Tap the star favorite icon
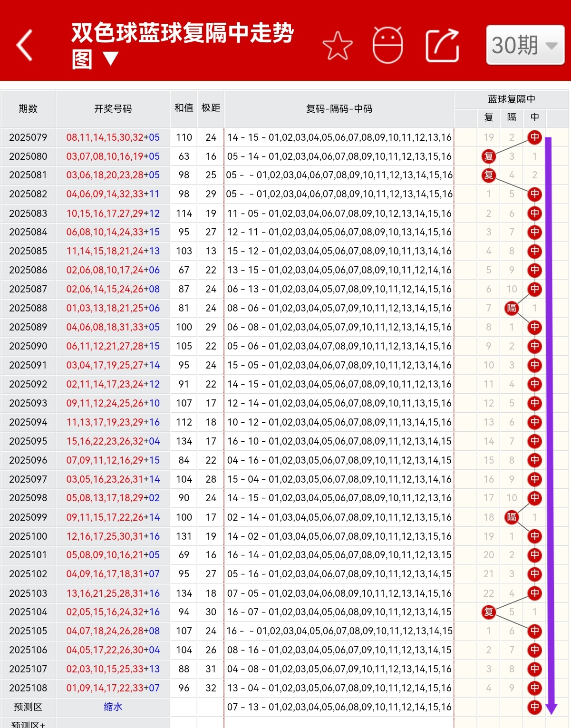This screenshot has height=728, width=571. coord(338,46)
